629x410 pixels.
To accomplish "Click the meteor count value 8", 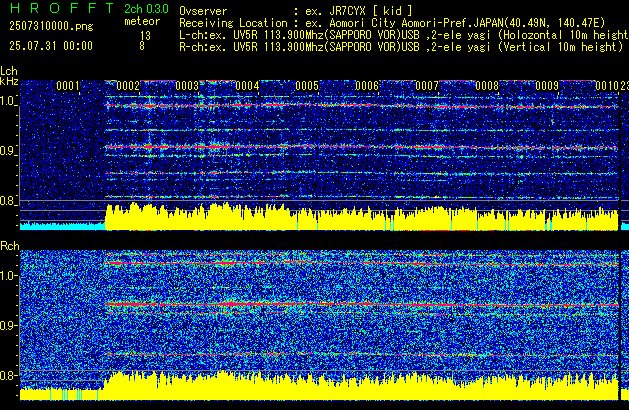I will (142, 46).
